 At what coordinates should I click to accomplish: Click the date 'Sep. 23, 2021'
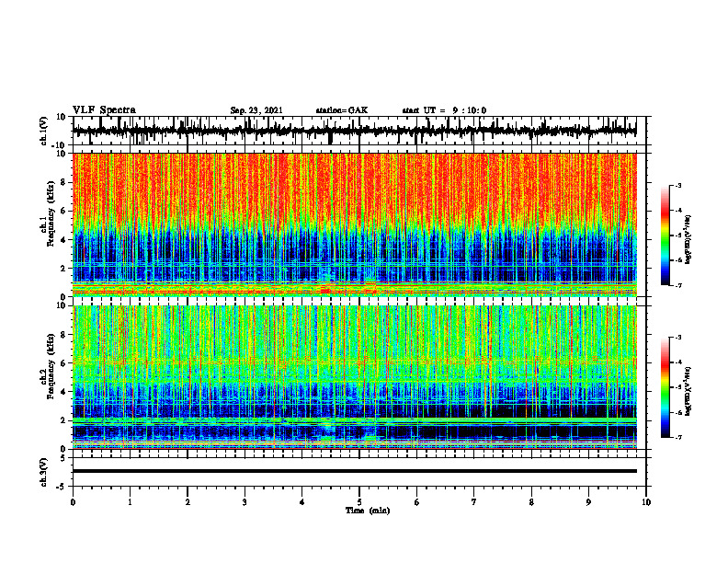point(256,110)
